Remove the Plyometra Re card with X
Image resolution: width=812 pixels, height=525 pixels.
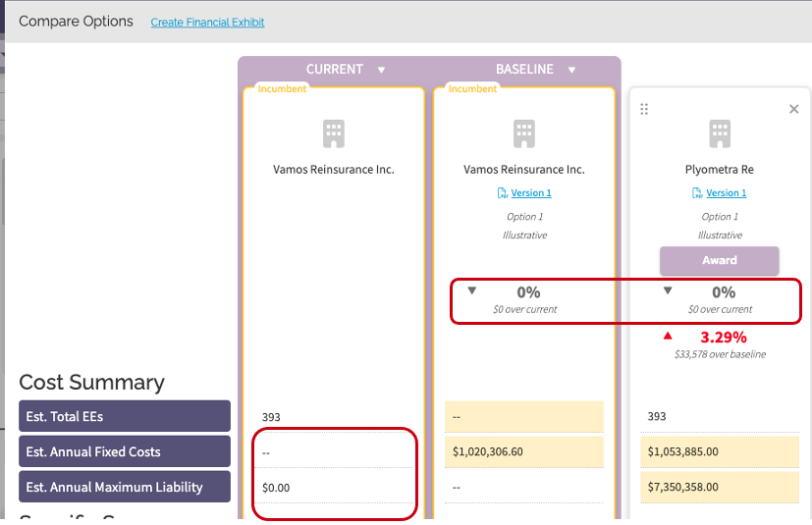794,109
